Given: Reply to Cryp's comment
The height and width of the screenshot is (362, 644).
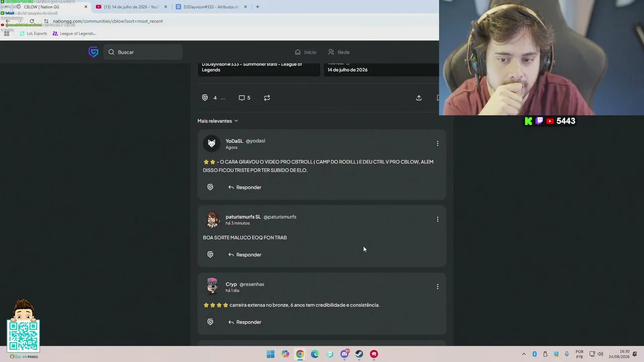Looking at the screenshot, I should pyautogui.click(x=245, y=322).
